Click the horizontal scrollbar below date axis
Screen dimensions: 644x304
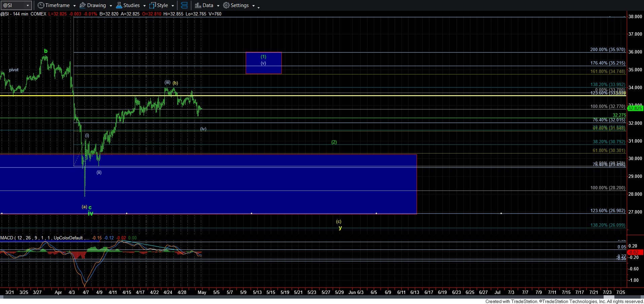(322, 297)
